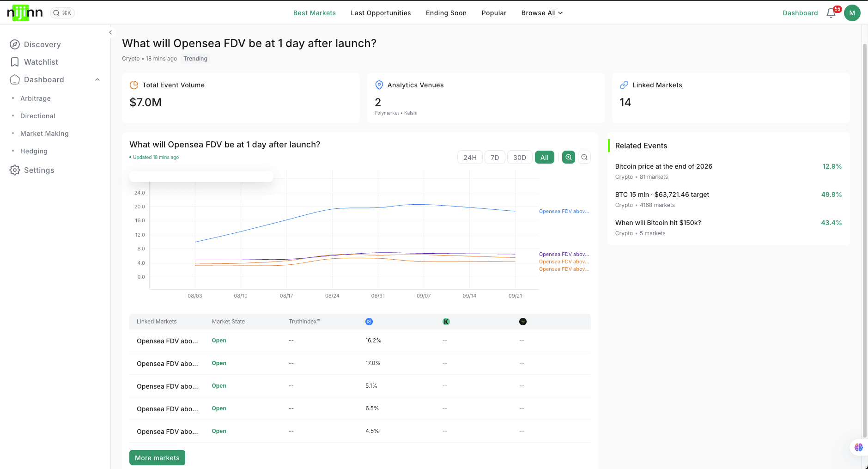Collapse the sidebar with the chevron
The height and width of the screenshot is (469, 868).
pos(110,32)
